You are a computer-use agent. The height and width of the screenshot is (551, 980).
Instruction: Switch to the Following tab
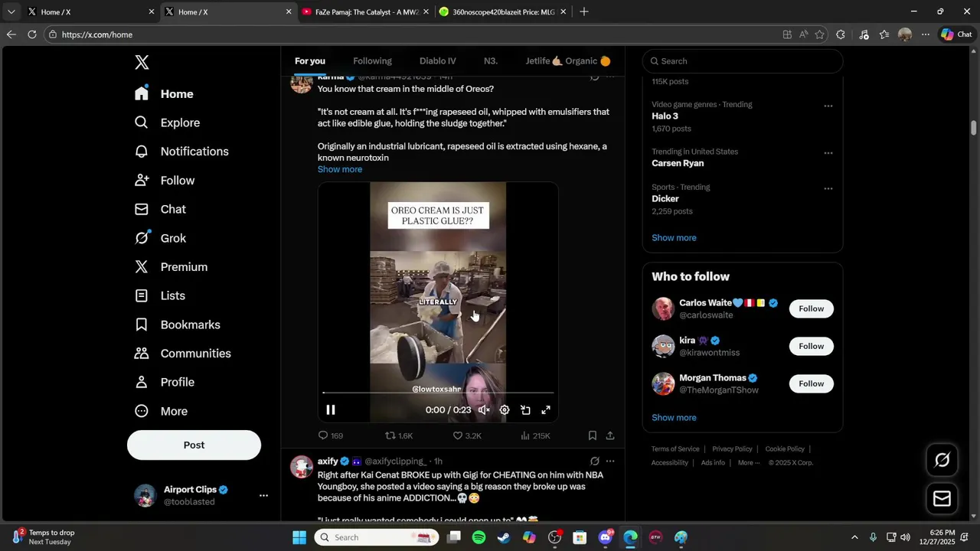(372, 61)
